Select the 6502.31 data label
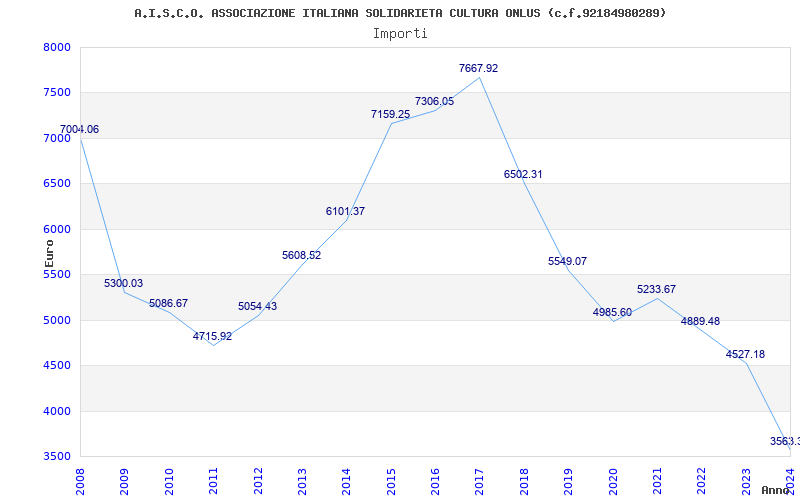 pyautogui.click(x=523, y=174)
